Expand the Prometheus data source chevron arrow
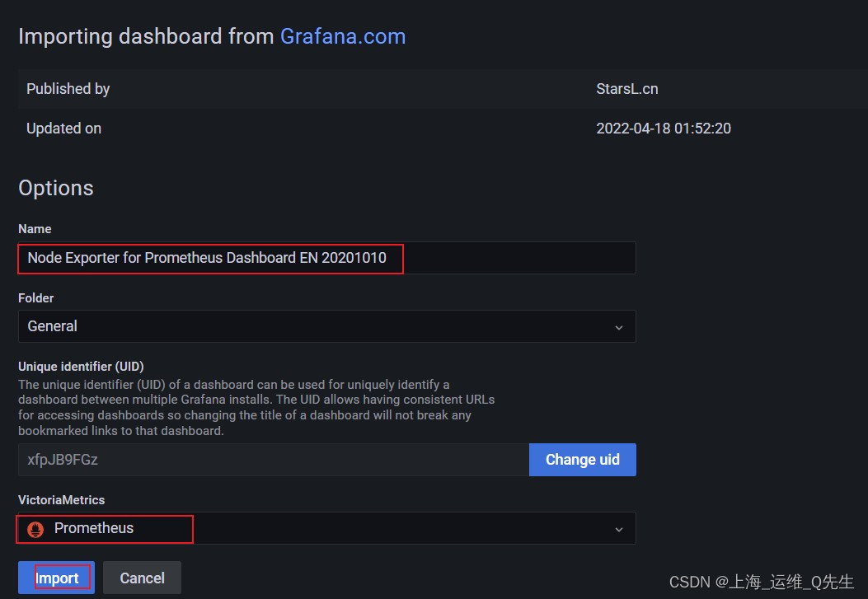Screen dimensions: 868x599 (619, 529)
